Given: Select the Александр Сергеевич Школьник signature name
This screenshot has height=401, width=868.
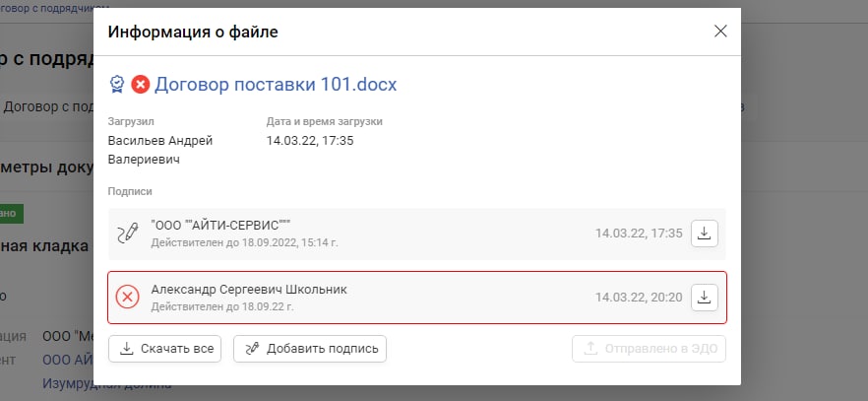Looking at the screenshot, I should pos(249,290).
